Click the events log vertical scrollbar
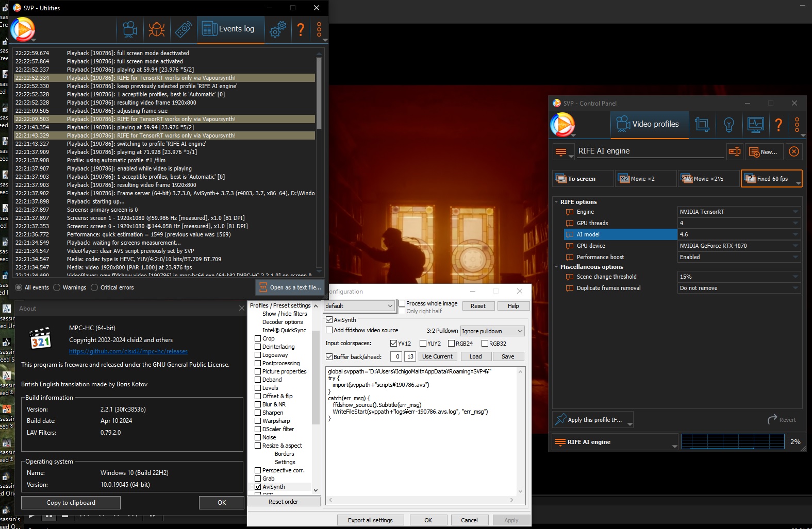Image resolution: width=812 pixels, height=529 pixels. [x=319, y=93]
